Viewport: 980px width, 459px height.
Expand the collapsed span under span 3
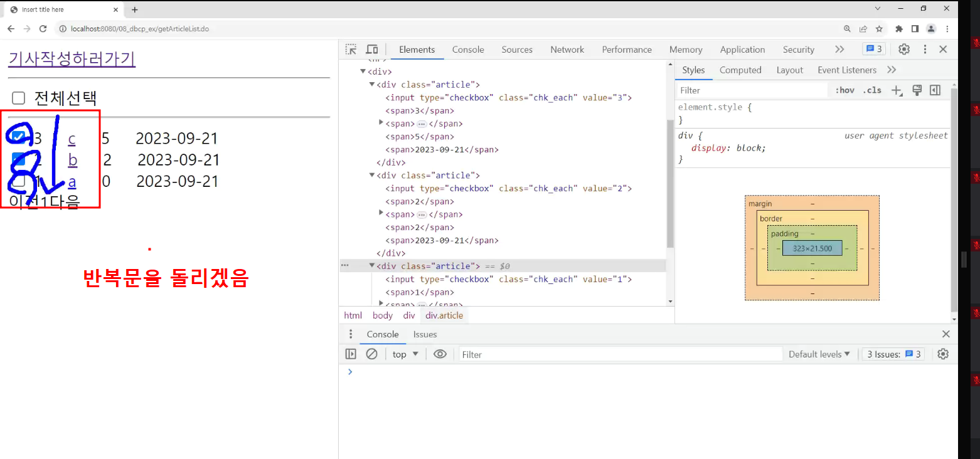[381, 123]
